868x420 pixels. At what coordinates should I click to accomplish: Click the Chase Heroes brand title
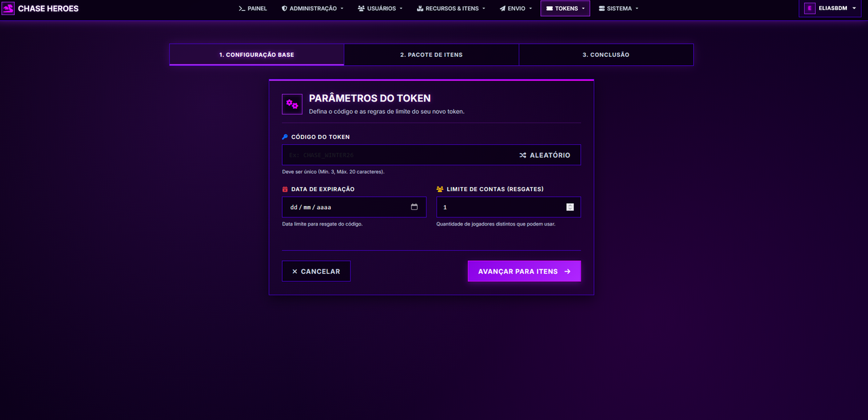point(48,9)
